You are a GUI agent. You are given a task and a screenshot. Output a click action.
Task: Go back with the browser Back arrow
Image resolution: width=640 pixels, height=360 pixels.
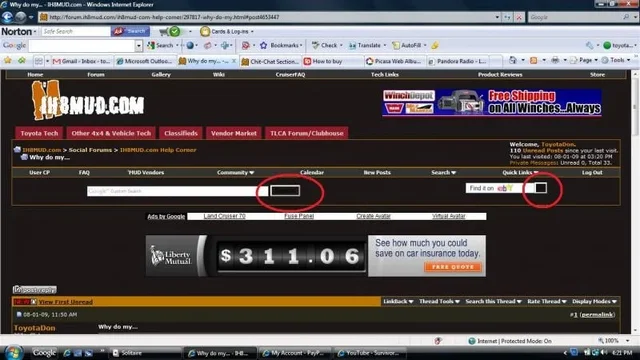point(7,17)
